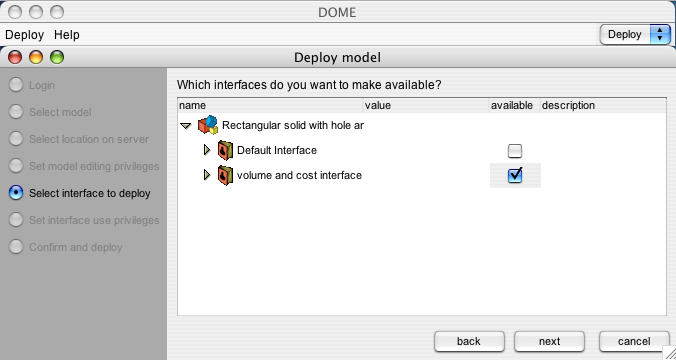676x360 pixels.
Task: Click the Confirm and deploy label
Action: coord(75,247)
